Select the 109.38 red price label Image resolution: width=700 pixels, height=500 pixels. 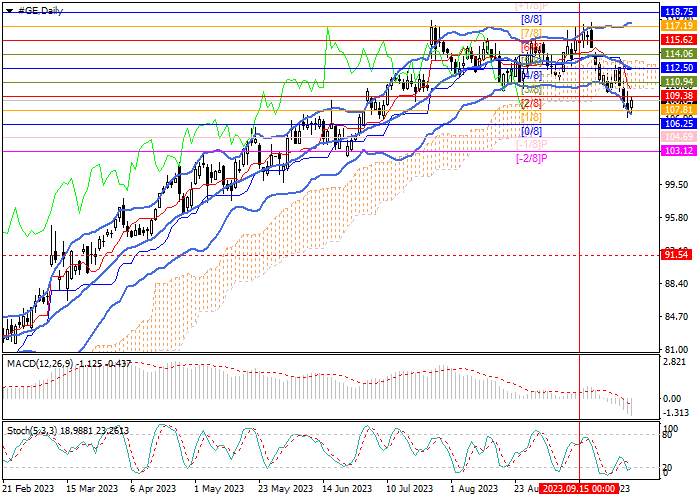click(678, 96)
